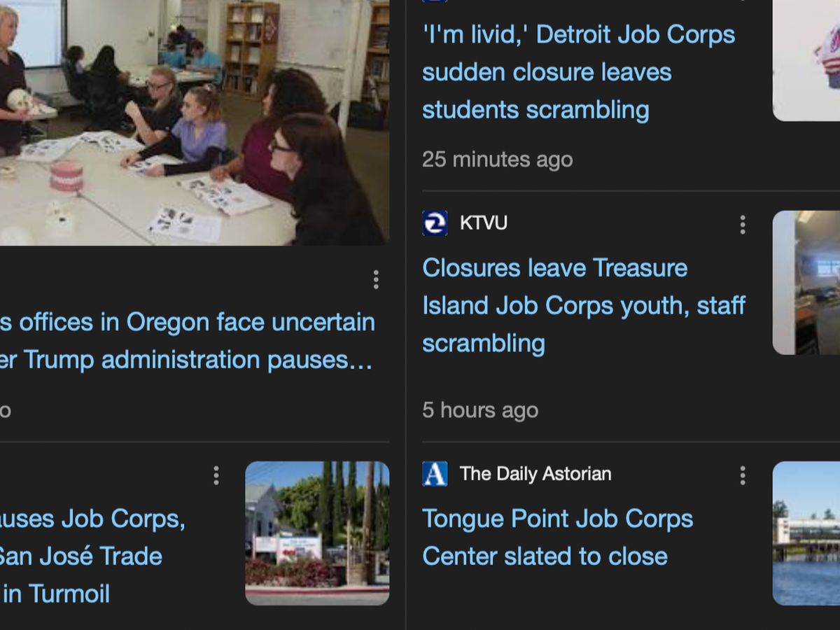Click the Detroit Job Corps article thumbnail
This screenshot has width=840, height=630.
click(x=806, y=60)
